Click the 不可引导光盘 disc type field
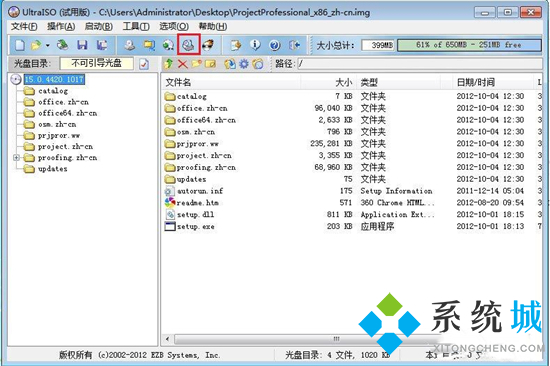Image resolution: width=550 pixels, height=366 pixels. click(97, 64)
